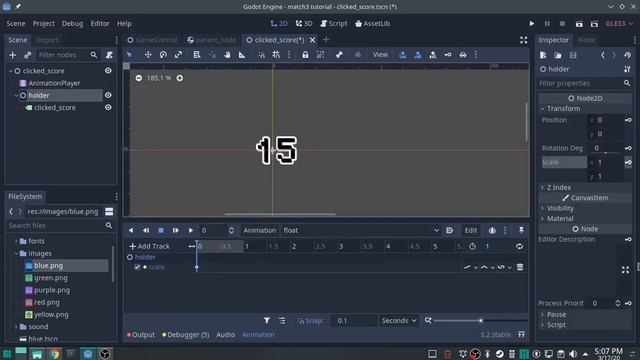Lock the selected node with lock icon
Viewport: 640px width, 360px height.
(x=305, y=55)
